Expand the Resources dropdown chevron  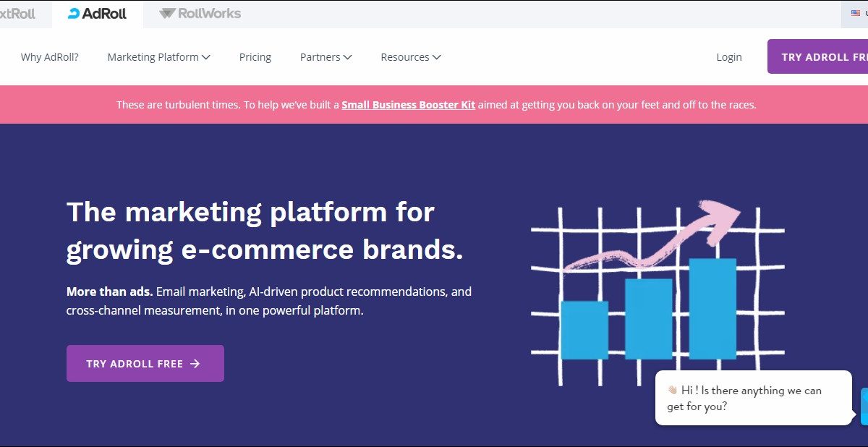click(437, 57)
